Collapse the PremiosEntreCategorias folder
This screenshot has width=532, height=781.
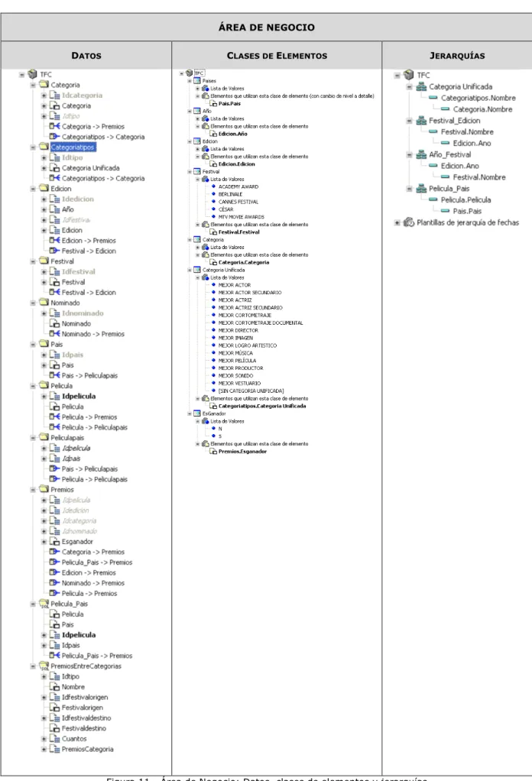point(33,666)
